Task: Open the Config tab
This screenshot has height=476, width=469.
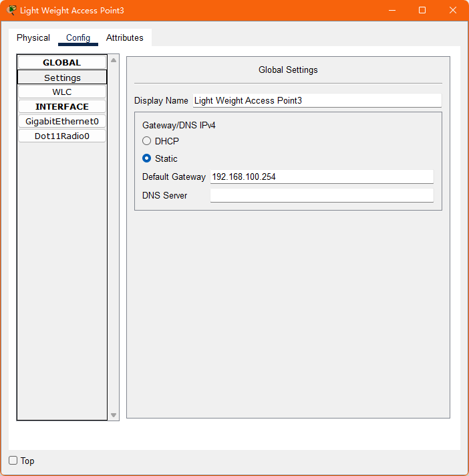Action: tap(78, 37)
